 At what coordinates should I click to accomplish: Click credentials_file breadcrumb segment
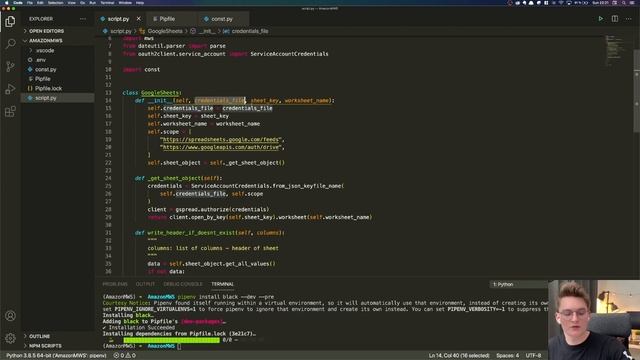pyautogui.click(x=250, y=31)
